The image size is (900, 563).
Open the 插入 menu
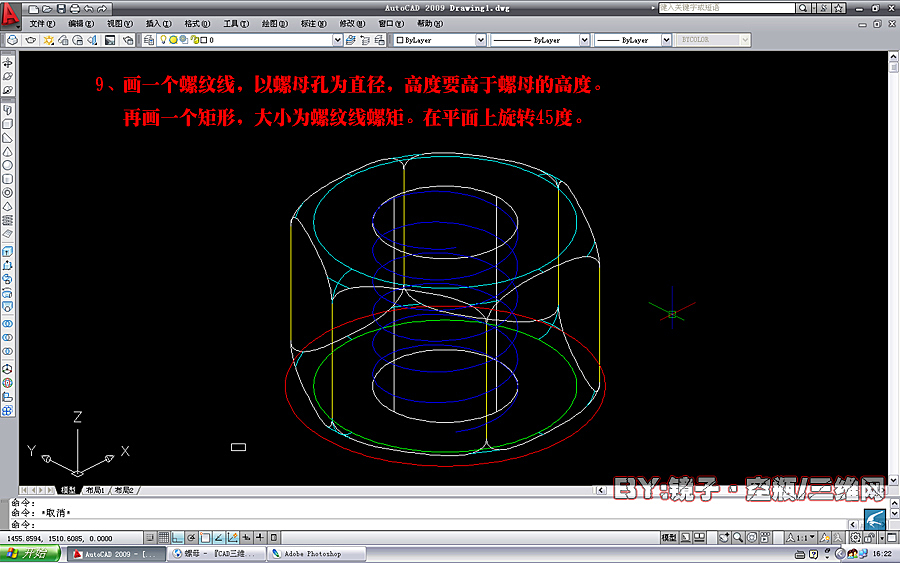pyautogui.click(x=158, y=24)
